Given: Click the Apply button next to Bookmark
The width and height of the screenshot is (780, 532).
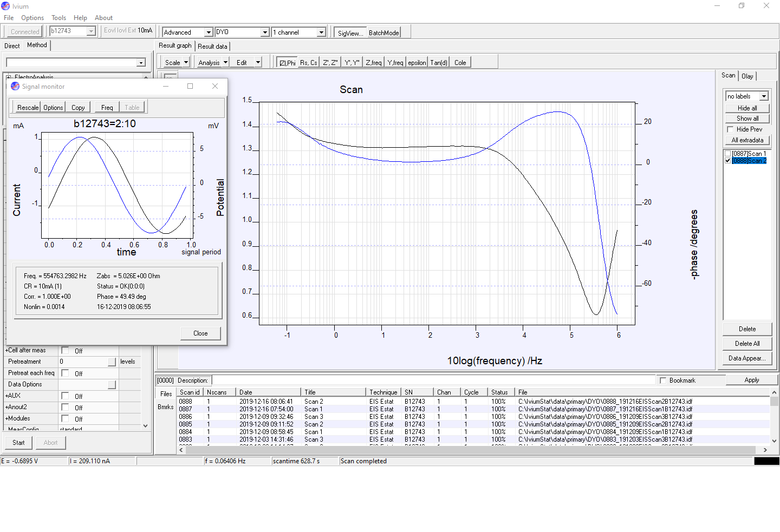Looking at the screenshot, I should 751,380.
